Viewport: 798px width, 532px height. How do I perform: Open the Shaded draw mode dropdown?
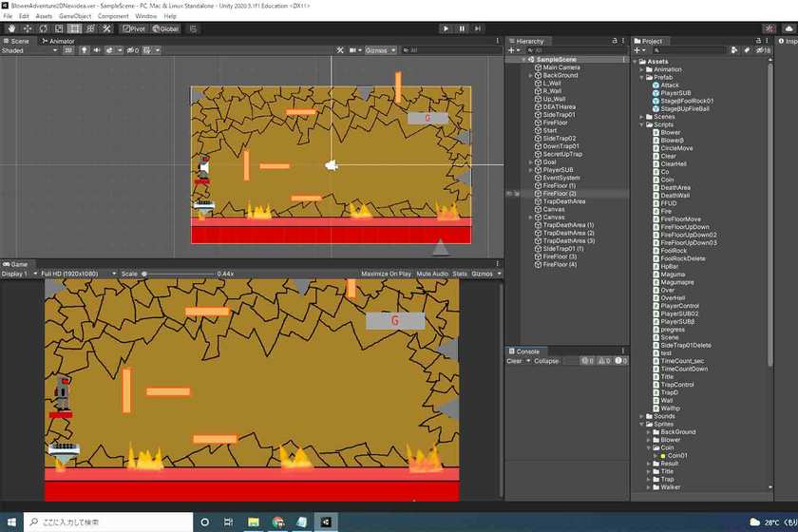pyautogui.click(x=28, y=50)
